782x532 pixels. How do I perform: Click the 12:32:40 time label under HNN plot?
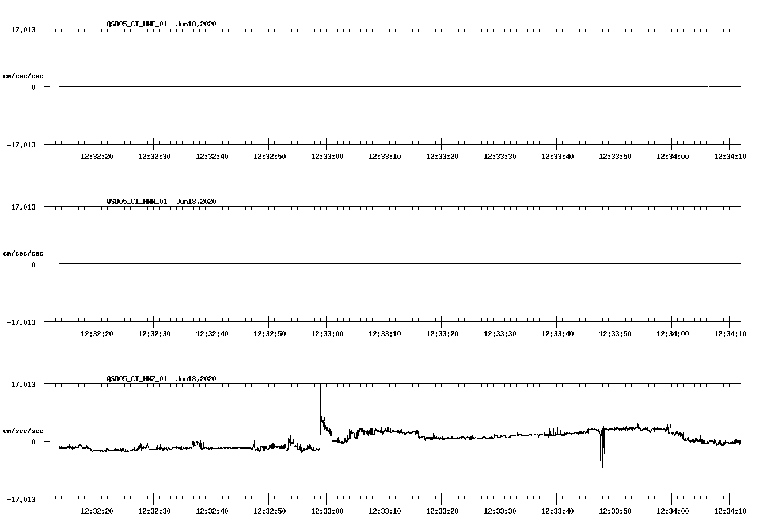coord(212,334)
